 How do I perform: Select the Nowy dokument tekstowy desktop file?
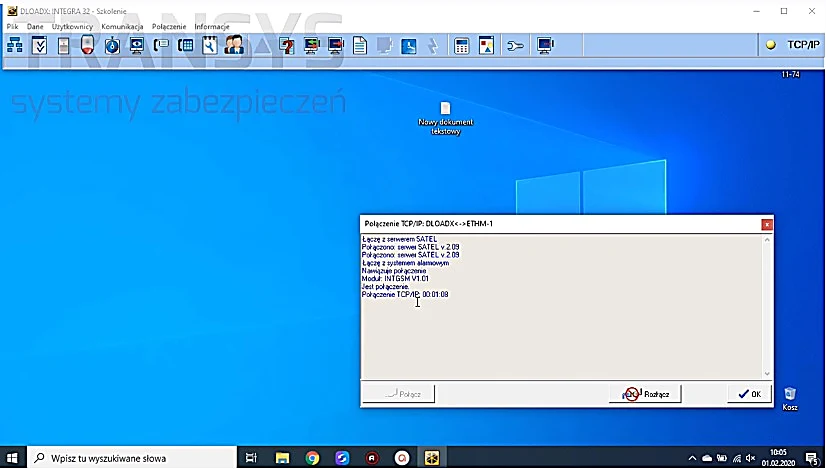point(446,119)
